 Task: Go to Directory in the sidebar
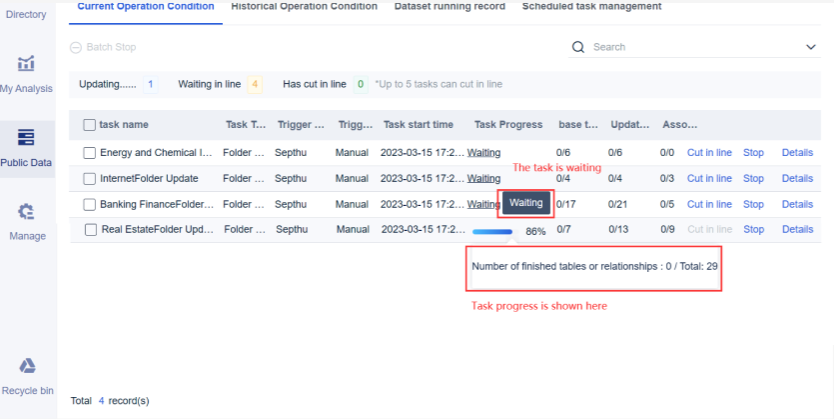(x=26, y=14)
